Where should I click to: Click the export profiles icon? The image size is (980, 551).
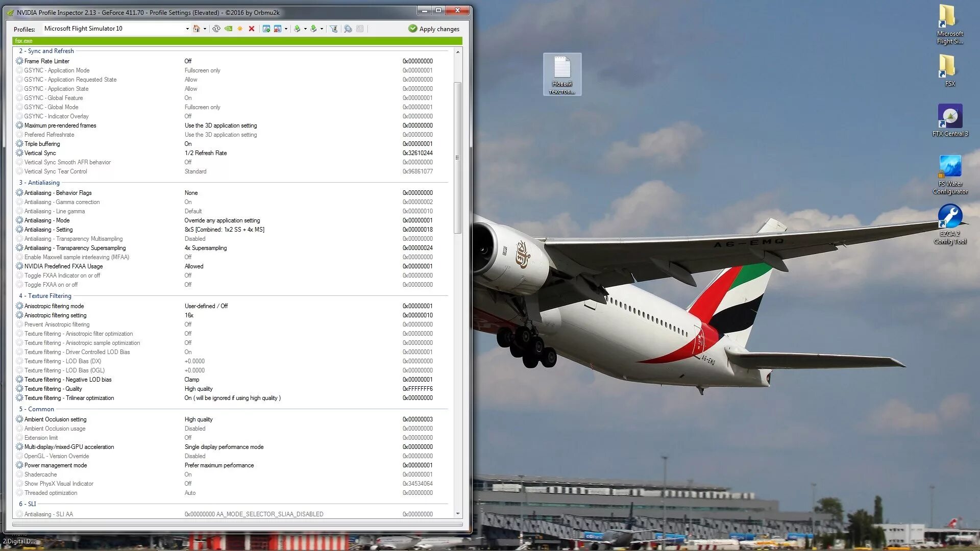[297, 29]
